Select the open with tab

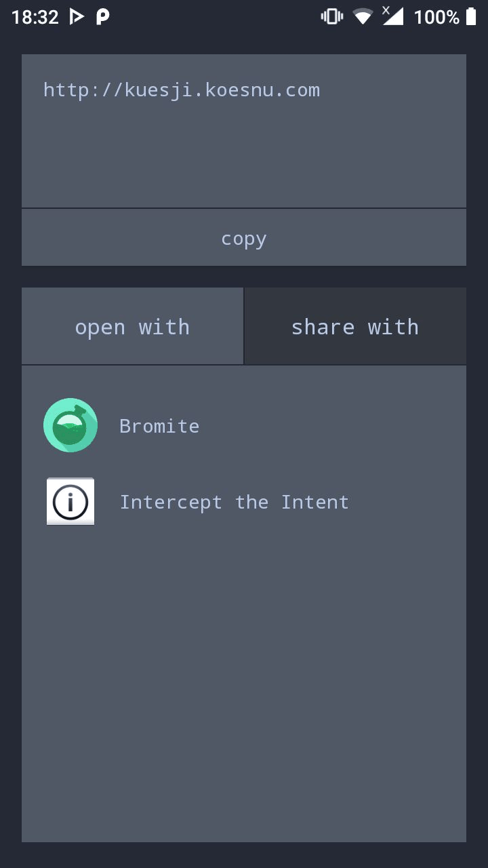pos(132,326)
